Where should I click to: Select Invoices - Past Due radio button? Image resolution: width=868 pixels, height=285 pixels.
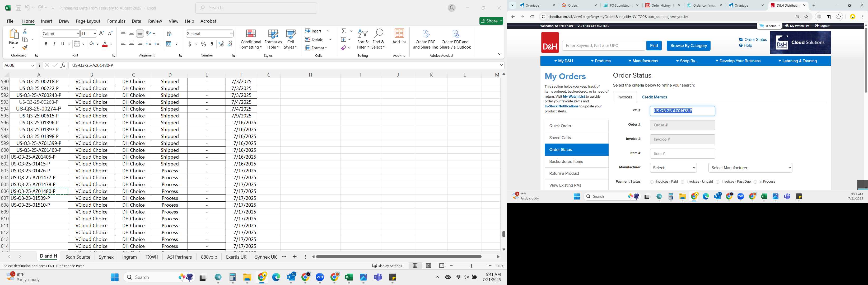click(x=717, y=182)
